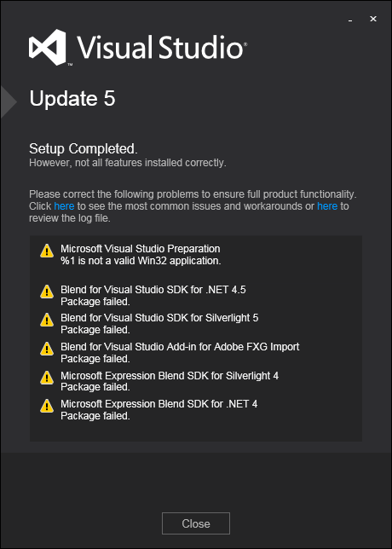
Task: Minimize the Visual Studio setup window
Action: (x=350, y=20)
